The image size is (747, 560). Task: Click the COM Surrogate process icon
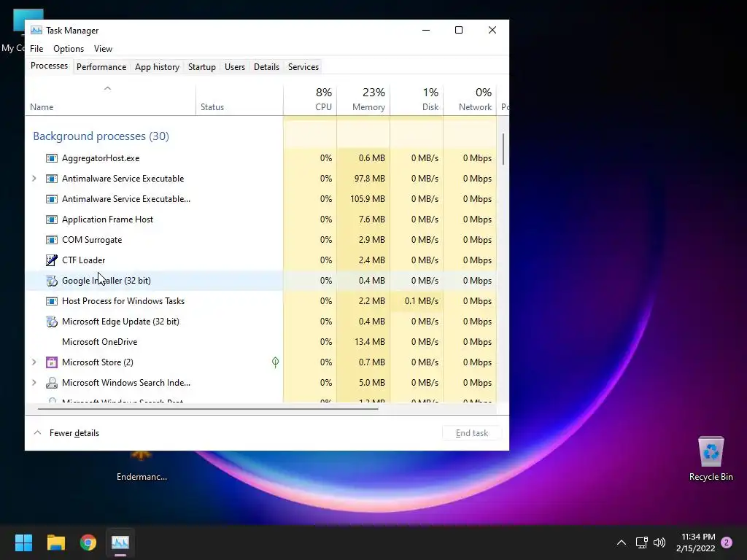[52, 240]
